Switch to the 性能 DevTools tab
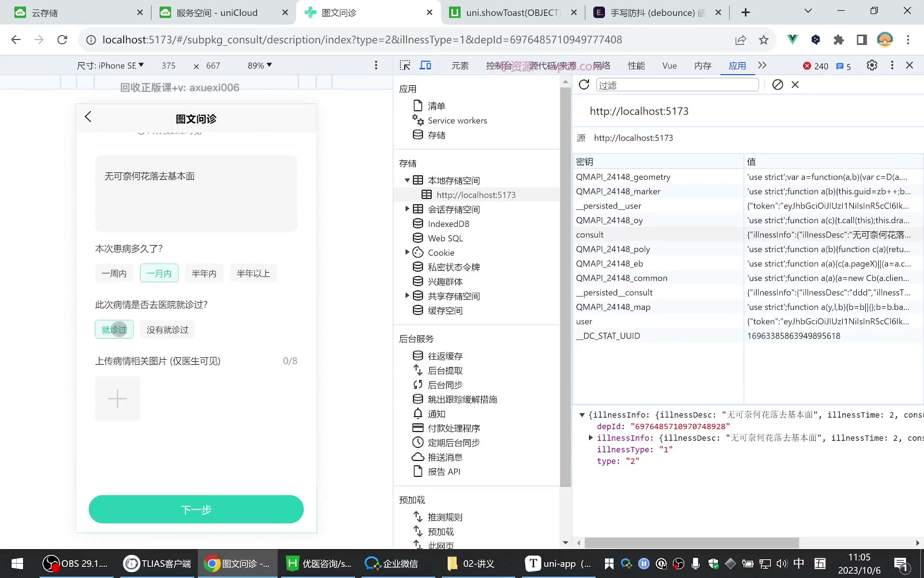Screen dimensions: 924x578 pos(636,66)
